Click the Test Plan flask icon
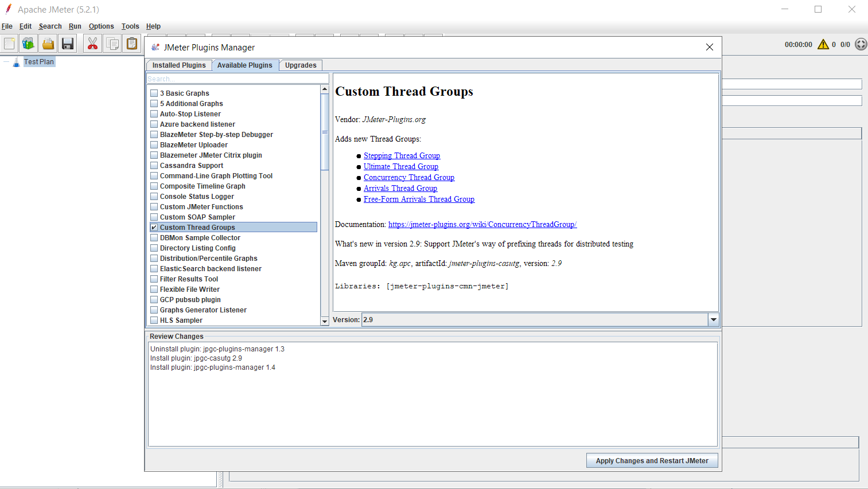This screenshot has width=868, height=489. 16,62
